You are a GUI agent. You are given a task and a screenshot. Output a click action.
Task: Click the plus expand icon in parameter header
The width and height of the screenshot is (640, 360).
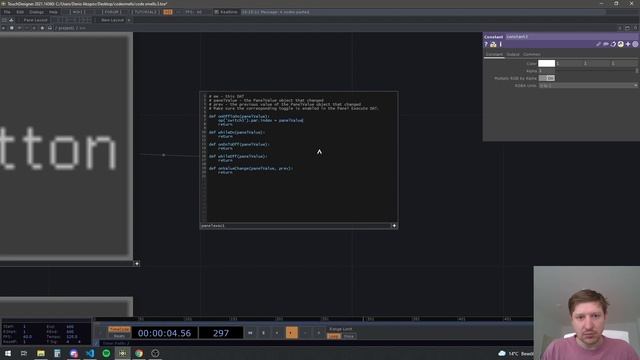(628, 44)
